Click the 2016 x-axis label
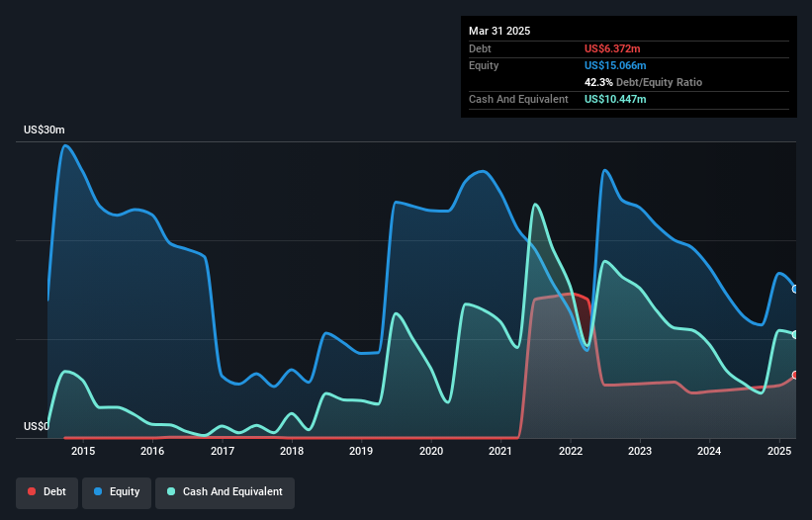 (x=152, y=451)
